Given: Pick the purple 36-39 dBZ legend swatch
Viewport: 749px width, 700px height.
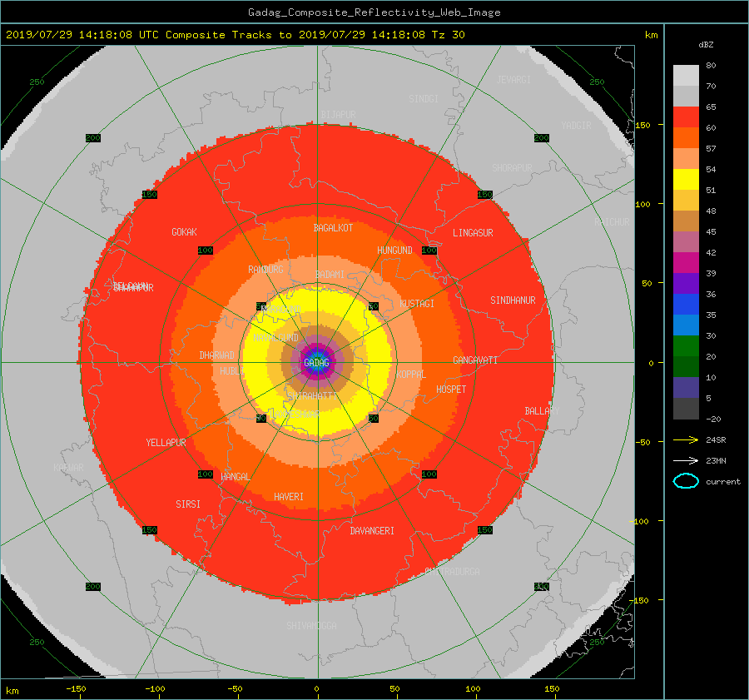Looking at the screenshot, I should pyautogui.click(x=686, y=283).
